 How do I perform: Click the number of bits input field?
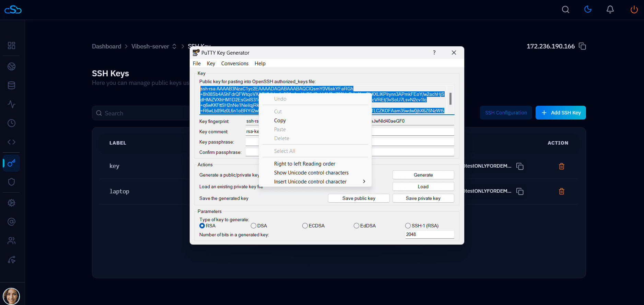[430, 235]
